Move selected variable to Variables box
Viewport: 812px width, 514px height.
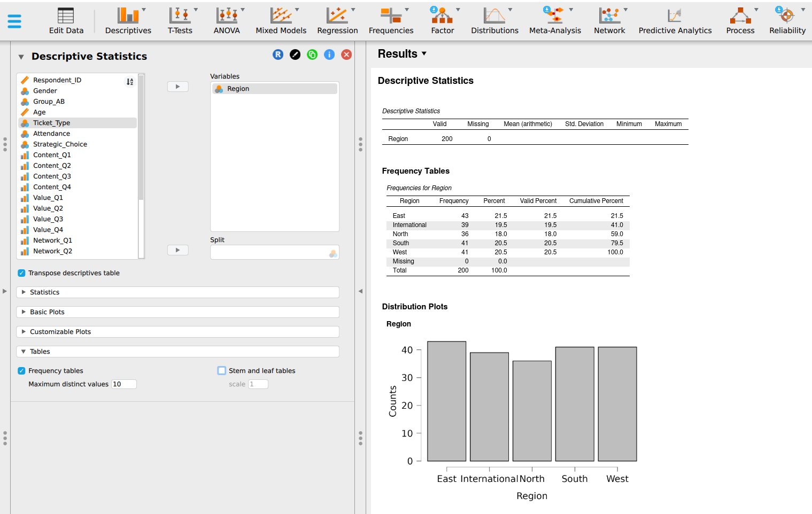click(178, 87)
